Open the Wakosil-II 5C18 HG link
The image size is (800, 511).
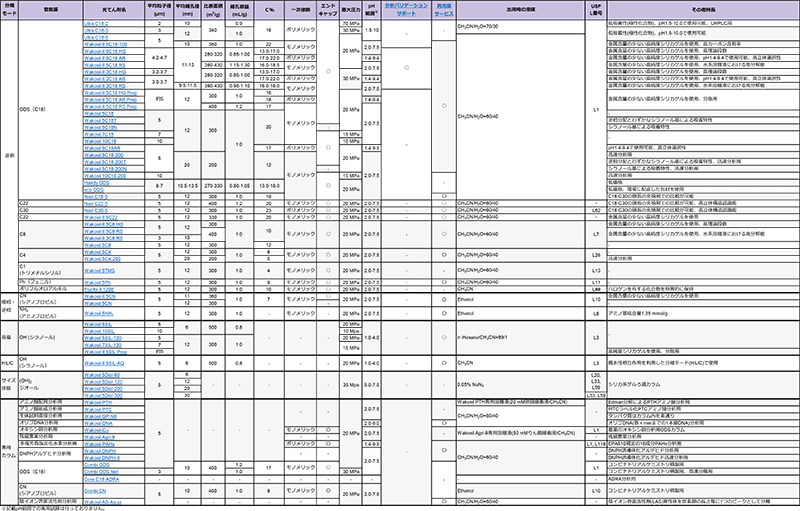(105, 52)
